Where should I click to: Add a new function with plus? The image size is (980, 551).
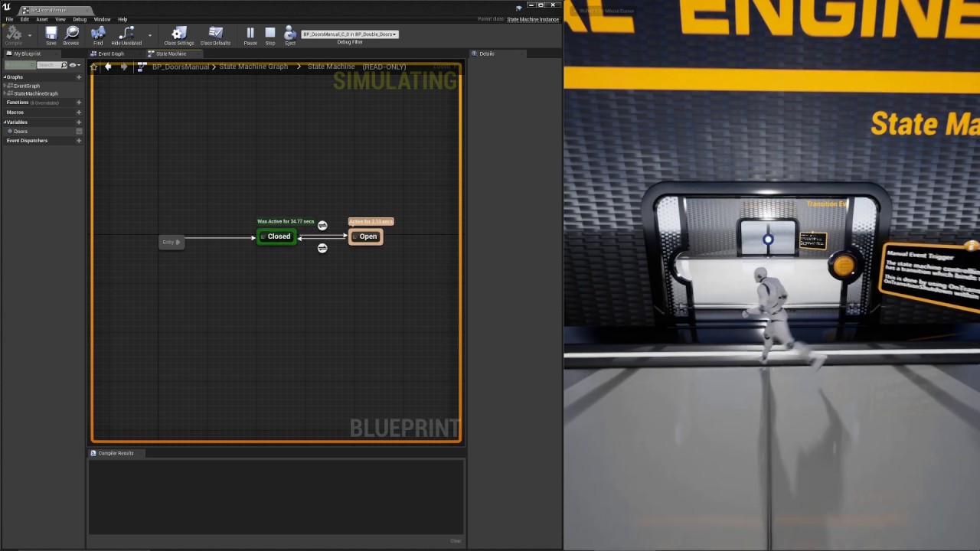point(78,103)
